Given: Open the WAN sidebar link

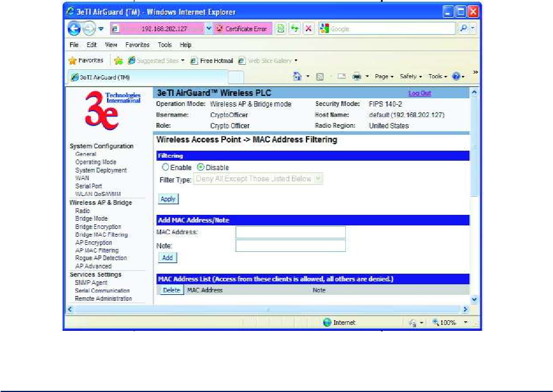Looking at the screenshot, I should pos(82,178).
